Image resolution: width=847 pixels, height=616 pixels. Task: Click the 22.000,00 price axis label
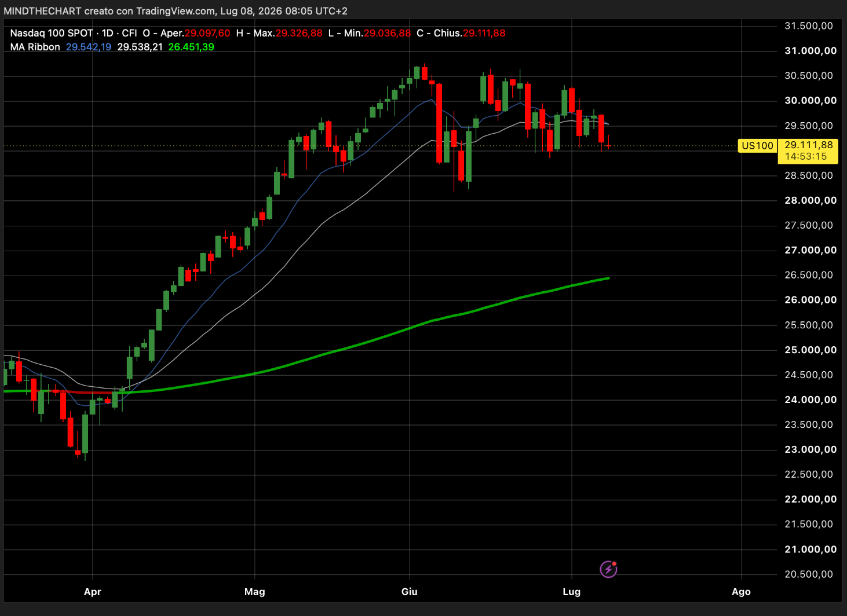811,499
